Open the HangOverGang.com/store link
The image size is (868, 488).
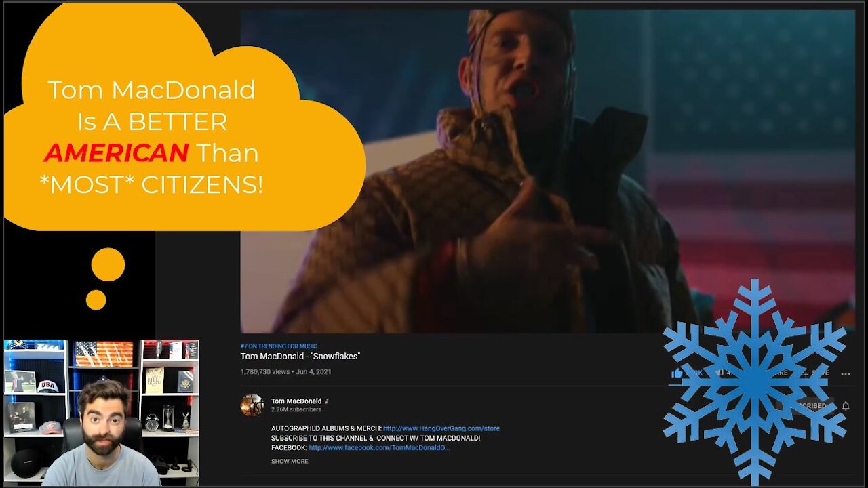tap(441, 428)
